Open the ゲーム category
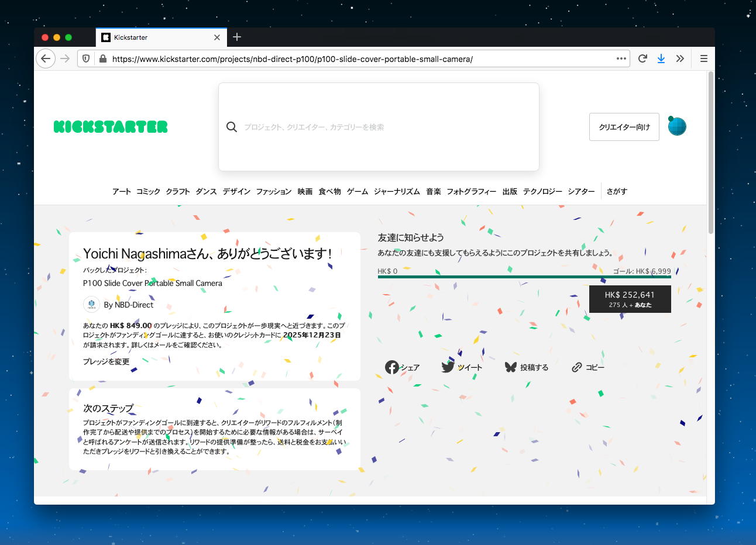Viewport: 756px width, 545px height. click(x=358, y=191)
